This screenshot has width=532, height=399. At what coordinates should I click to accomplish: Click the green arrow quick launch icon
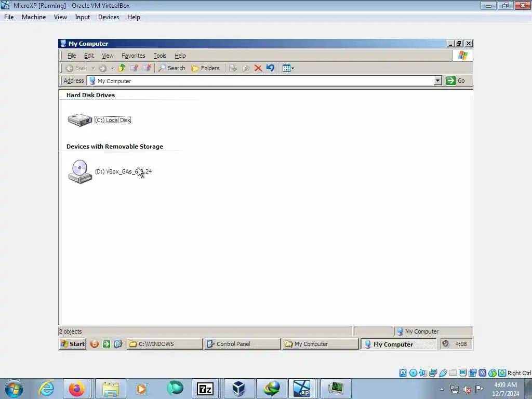(x=107, y=344)
